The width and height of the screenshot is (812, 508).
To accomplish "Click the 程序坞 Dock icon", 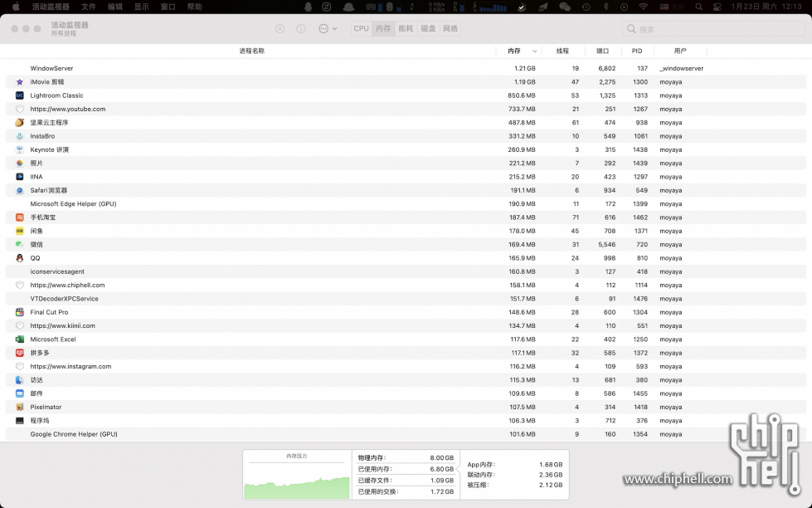I will (x=20, y=420).
